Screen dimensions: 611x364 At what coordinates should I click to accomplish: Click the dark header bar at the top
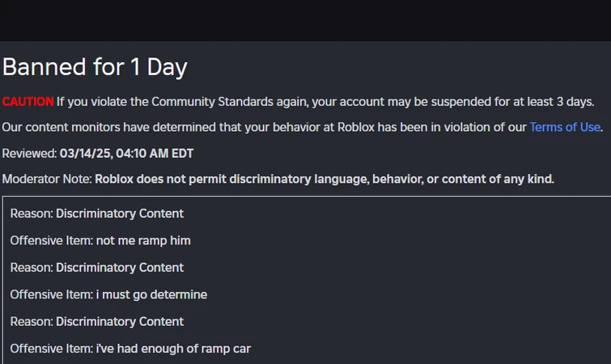(305, 20)
